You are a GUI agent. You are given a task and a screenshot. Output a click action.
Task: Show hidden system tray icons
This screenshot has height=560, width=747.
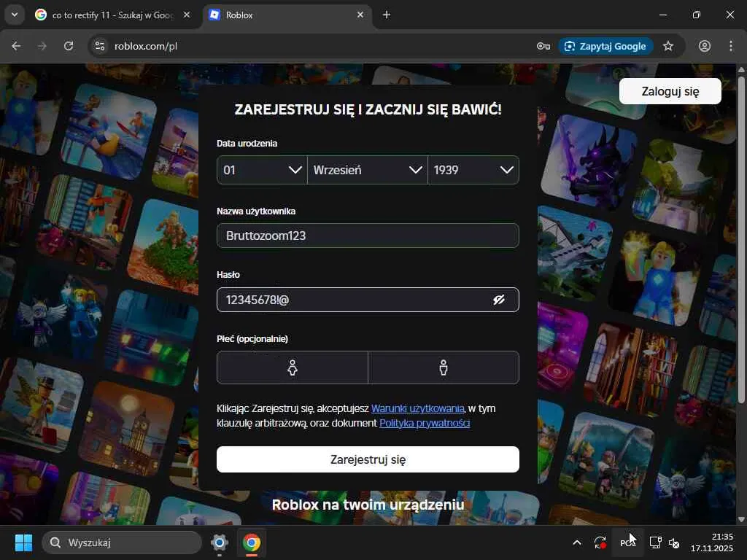pos(576,542)
